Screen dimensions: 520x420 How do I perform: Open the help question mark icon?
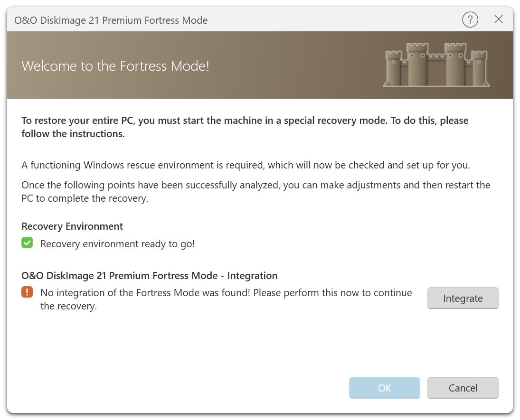(x=470, y=20)
